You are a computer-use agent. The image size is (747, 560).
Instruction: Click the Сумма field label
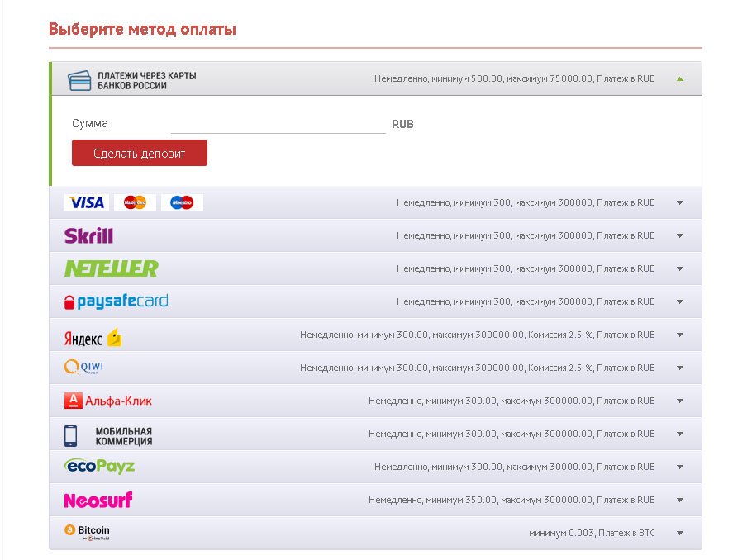click(90, 123)
